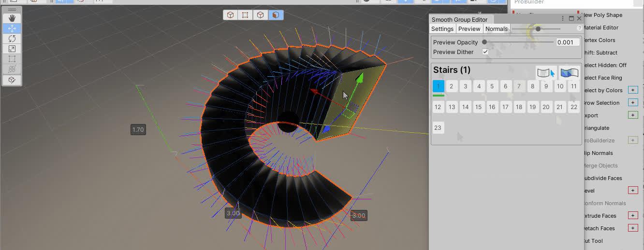Click the Preview Opacity slider handle
The width and height of the screenshot is (644, 250).
tap(484, 42)
